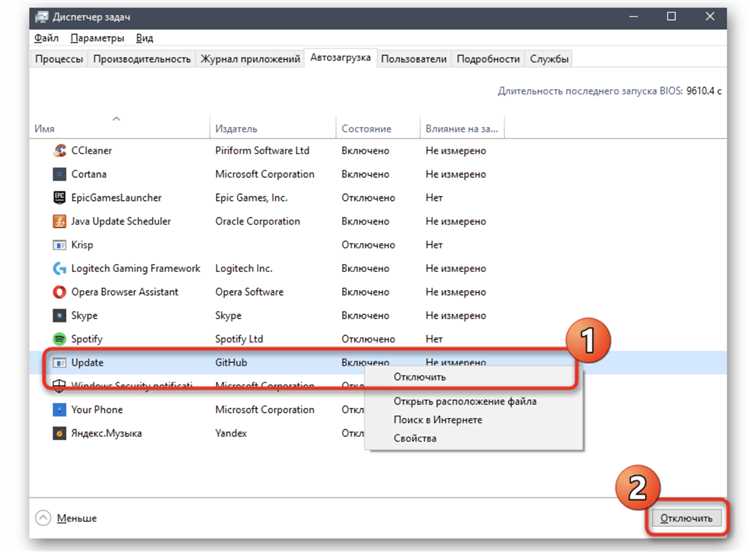
Task: Sort by the Имя column header
Action: 120,129
